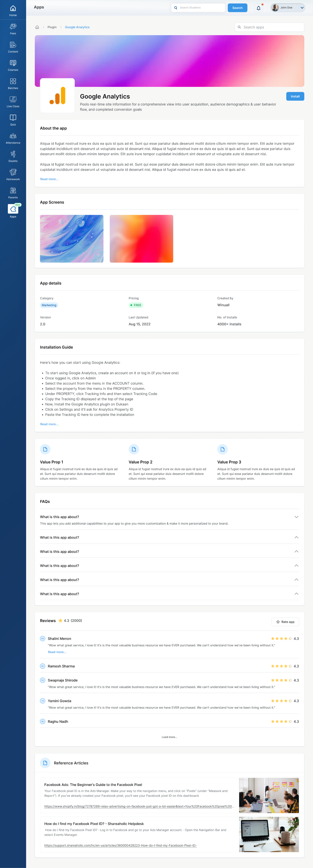
Task: Open the Shareaholic article laptop photo thumbnail
Action: [269, 834]
